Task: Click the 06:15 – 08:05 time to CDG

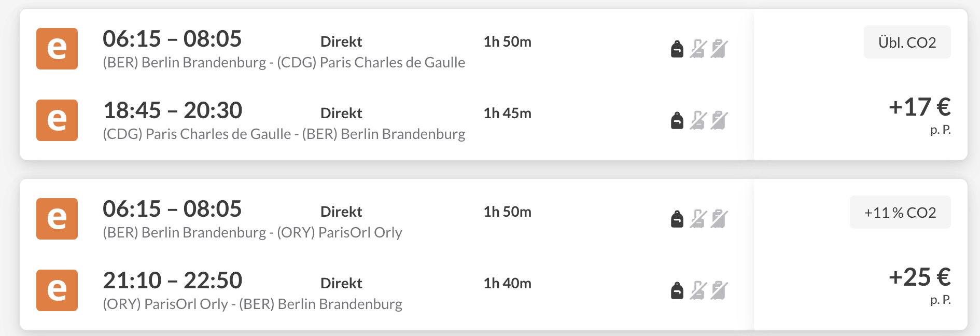Action: (172, 39)
